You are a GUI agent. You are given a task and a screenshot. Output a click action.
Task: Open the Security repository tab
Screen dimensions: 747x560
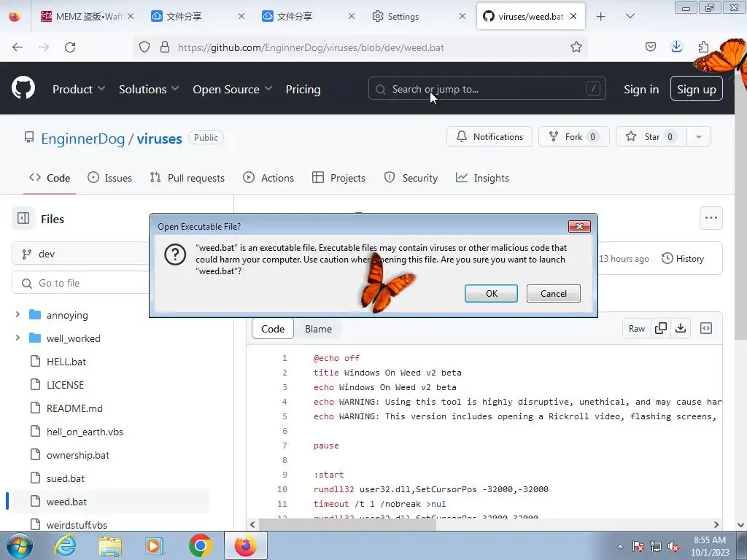411,178
